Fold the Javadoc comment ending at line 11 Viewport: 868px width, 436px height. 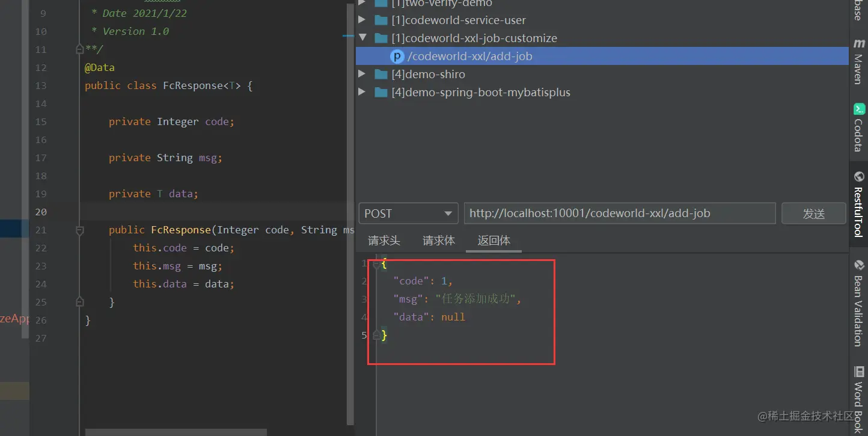click(80, 49)
